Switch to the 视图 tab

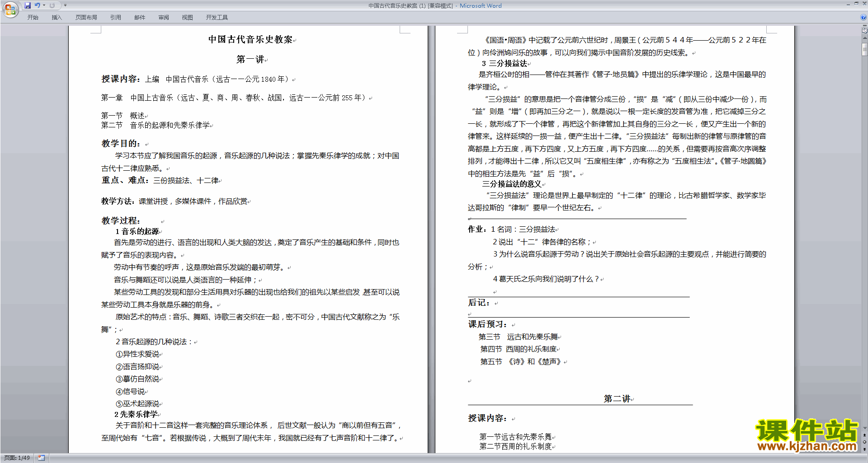click(x=188, y=18)
